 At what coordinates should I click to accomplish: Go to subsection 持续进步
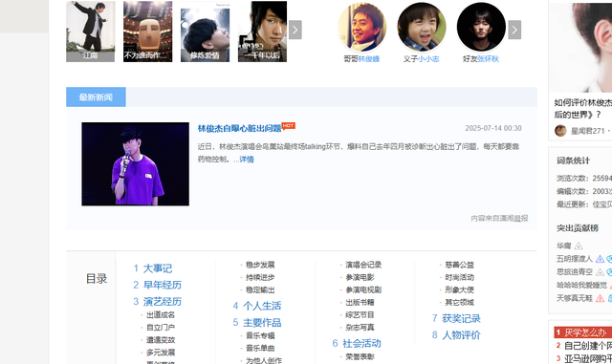click(x=260, y=277)
